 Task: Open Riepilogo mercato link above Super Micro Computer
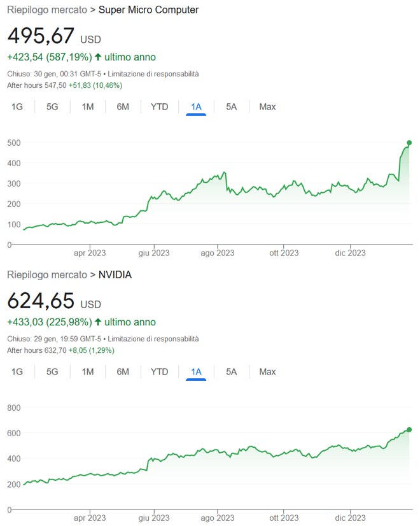[x=46, y=10]
